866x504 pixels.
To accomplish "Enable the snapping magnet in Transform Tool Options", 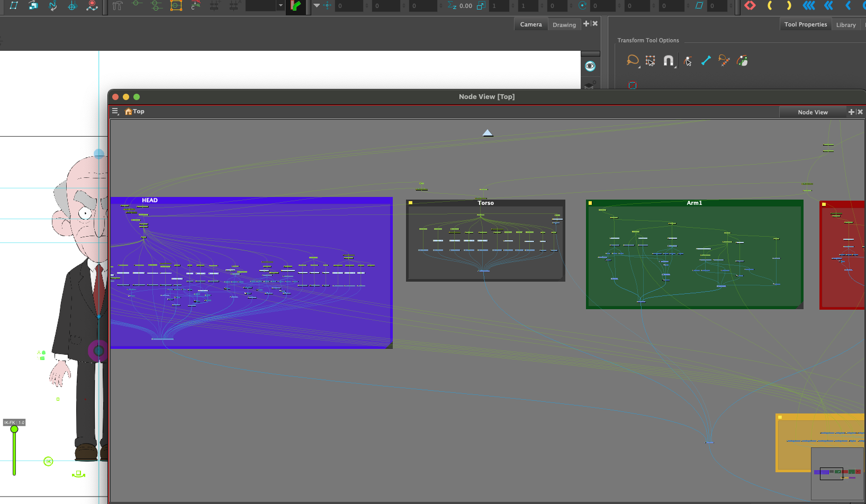I will 669,60.
